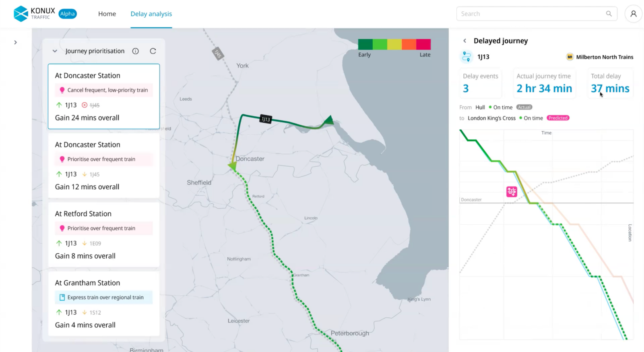Select the Cancel frequent, low-priority train card
The image size is (644, 352).
[104, 96]
